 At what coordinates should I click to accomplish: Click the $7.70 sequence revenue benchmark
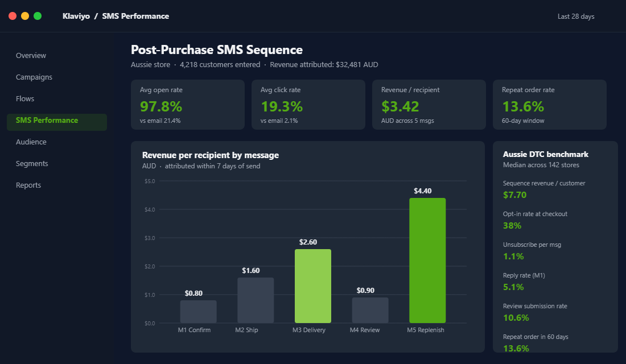pos(514,195)
